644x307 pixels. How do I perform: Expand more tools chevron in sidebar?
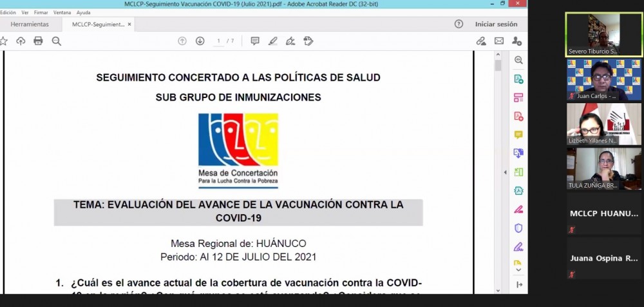pos(518,270)
